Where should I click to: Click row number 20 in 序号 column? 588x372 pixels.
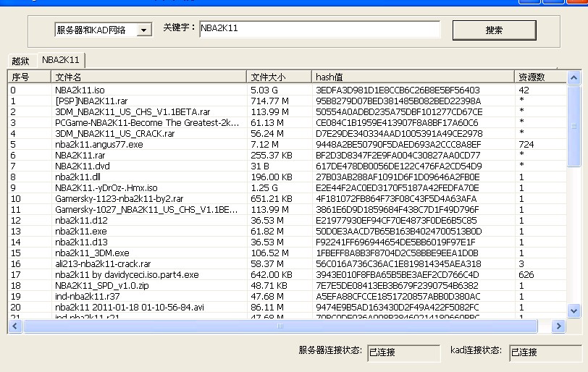(x=16, y=307)
